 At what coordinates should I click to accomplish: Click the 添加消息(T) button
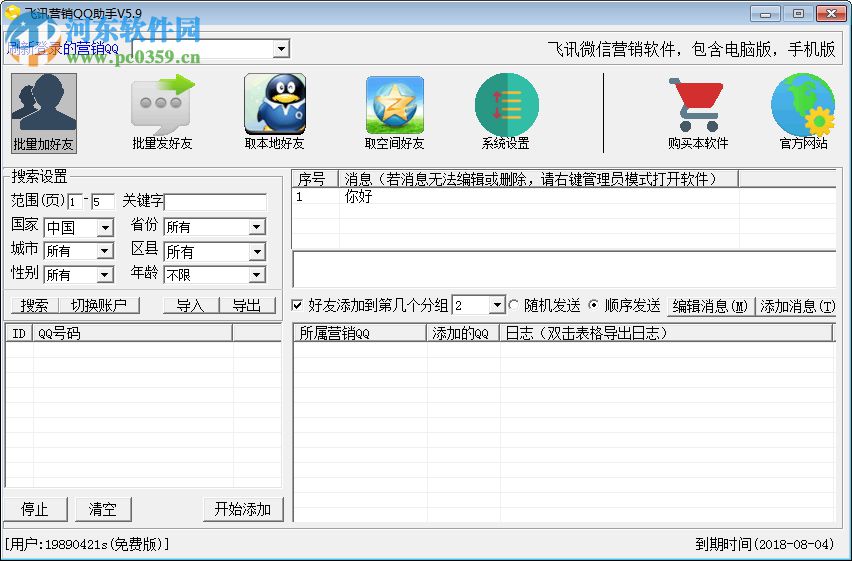[x=796, y=306]
